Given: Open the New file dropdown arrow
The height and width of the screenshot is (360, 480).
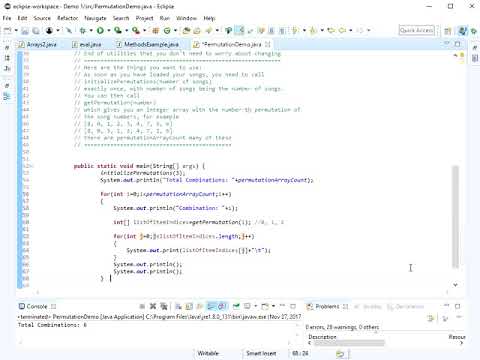Looking at the screenshot, I should click(x=16, y=31).
